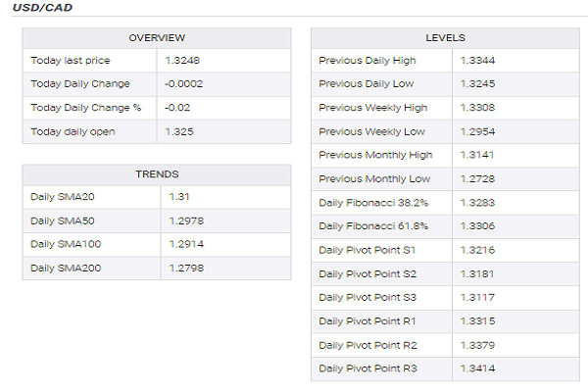
Task: Select the Daily Pivot Point S1 label
Action: [367, 250]
